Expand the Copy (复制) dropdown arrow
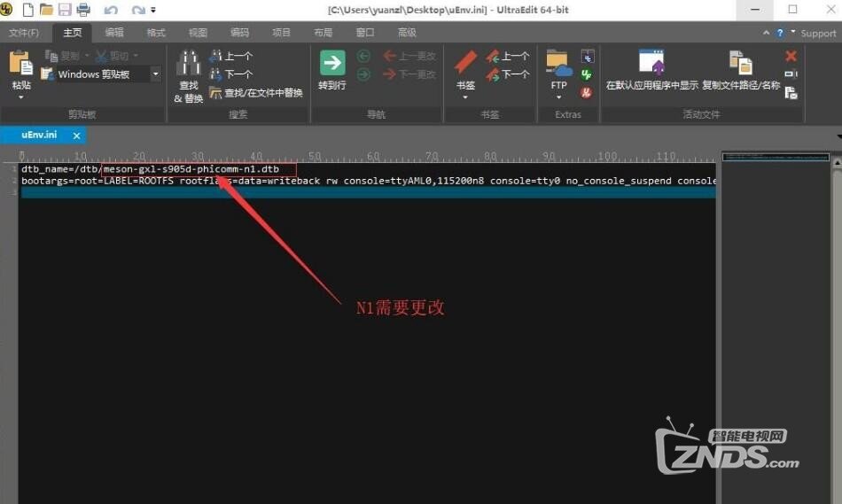Viewport: 842px width, 504px height. 87,55
